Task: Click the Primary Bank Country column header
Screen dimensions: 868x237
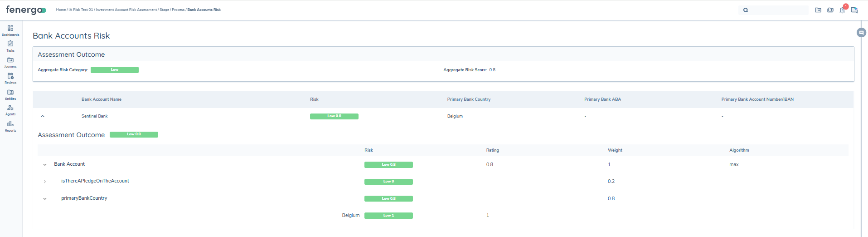Action: 469,99
